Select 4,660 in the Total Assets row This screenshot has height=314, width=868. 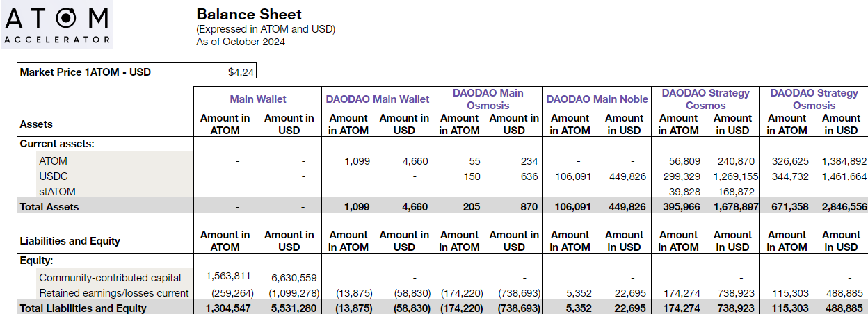(x=415, y=206)
